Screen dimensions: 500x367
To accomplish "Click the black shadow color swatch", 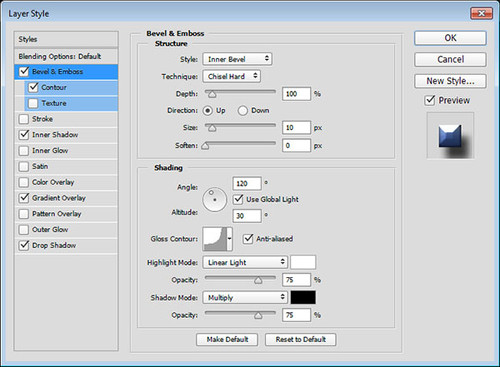I will coord(303,297).
